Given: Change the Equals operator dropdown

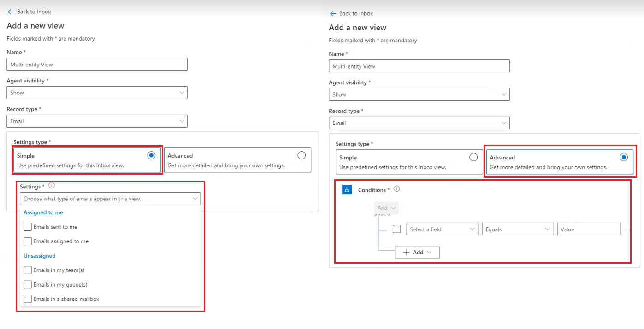Looking at the screenshot, I should pos(517,229).
